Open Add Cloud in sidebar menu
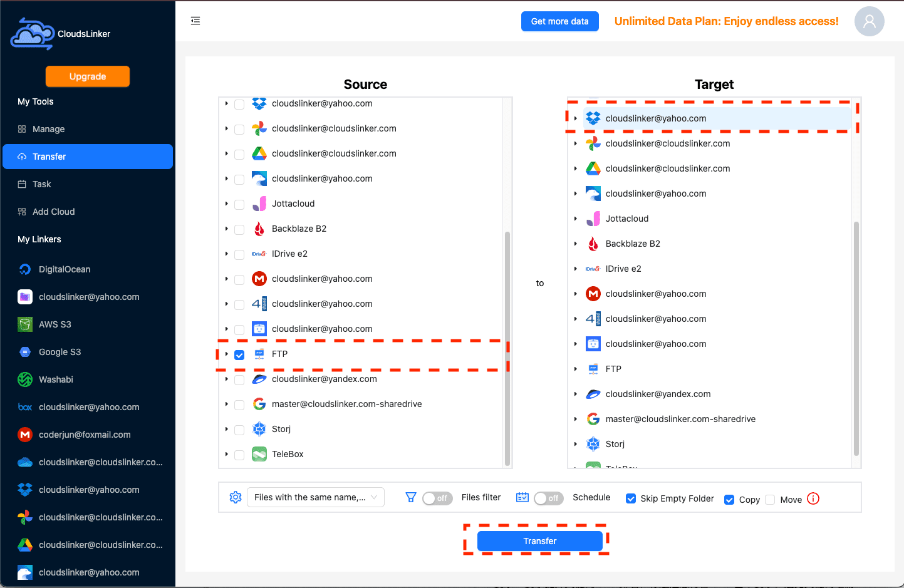The height and width of the screenshot is (588, 904). click(88, 212)
